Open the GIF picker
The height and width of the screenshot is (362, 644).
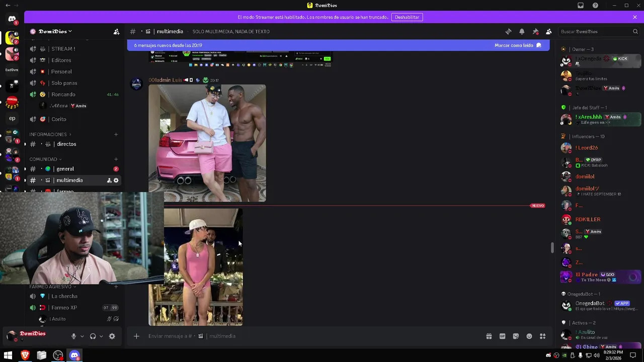click(502, 336)
